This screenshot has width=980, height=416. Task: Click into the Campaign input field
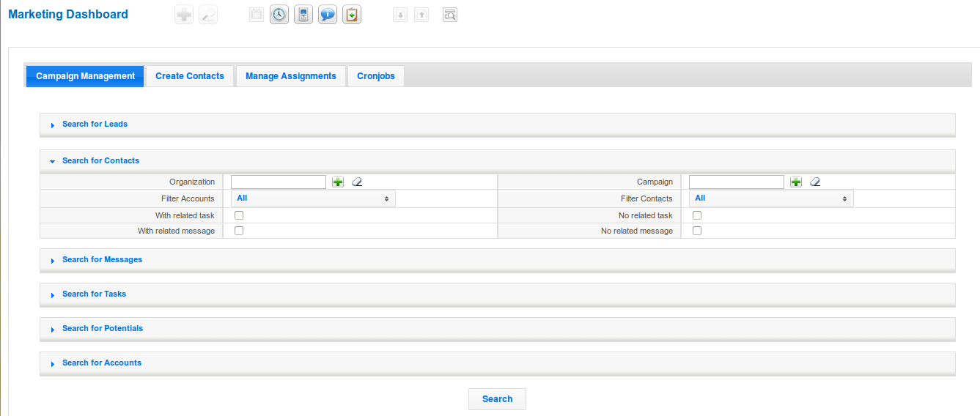point(736,182)
